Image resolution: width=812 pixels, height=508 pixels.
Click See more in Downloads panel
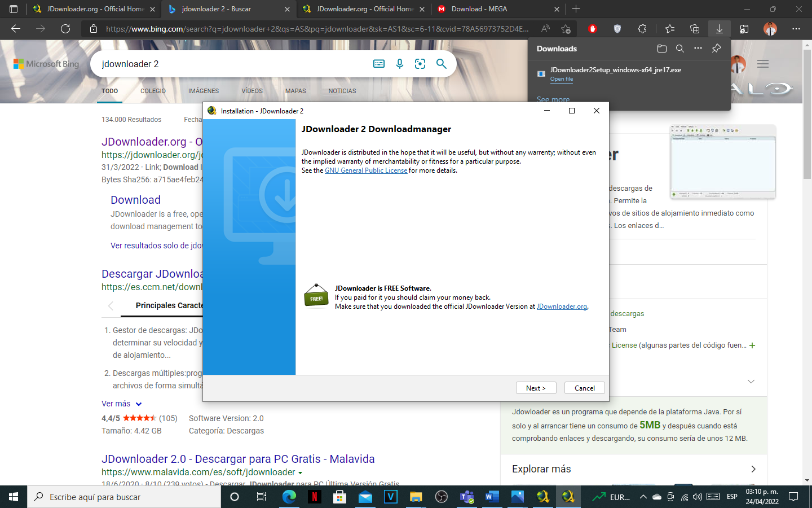coord(553,99)
